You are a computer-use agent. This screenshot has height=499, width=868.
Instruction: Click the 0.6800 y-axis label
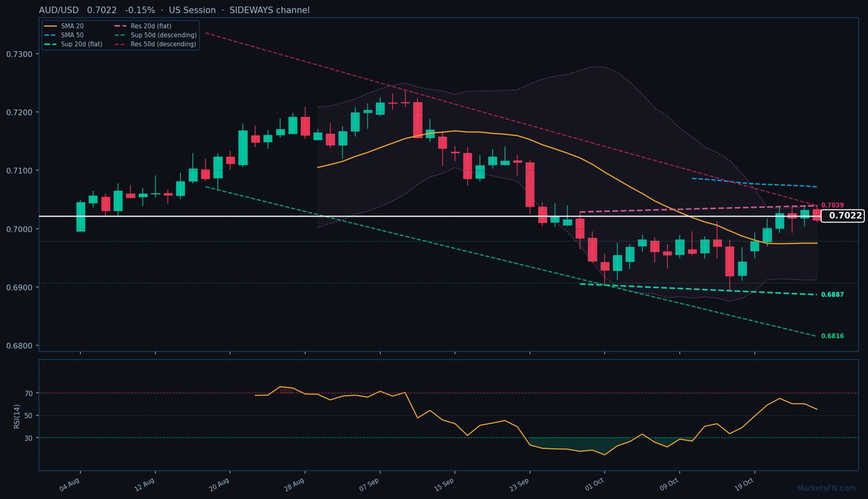[19, 346]
